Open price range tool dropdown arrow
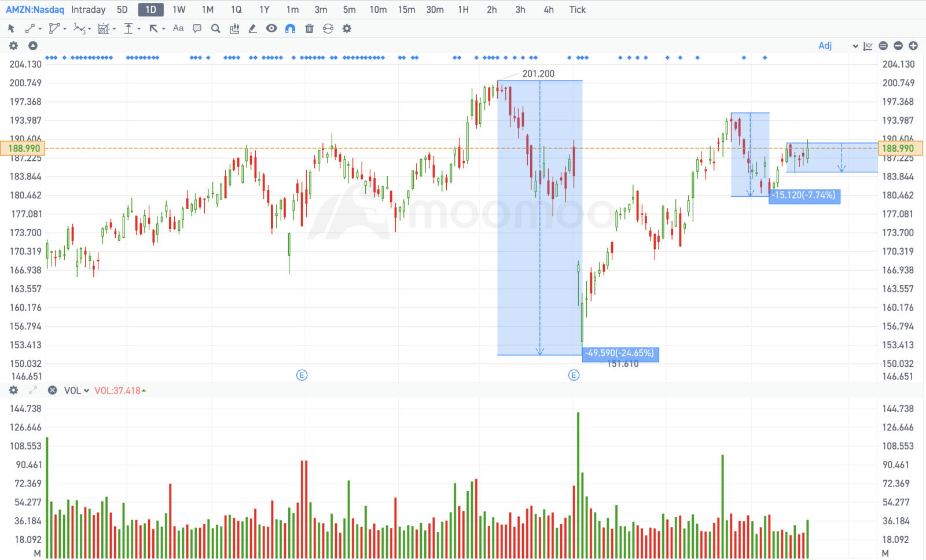926x560 pixels. [139, 29]
